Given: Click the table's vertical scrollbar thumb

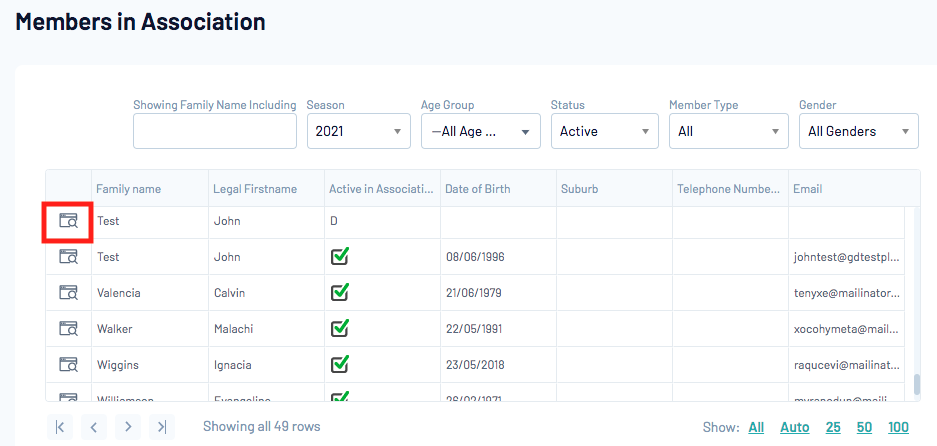Looking at the screenshot, I should tap(915, 385).
